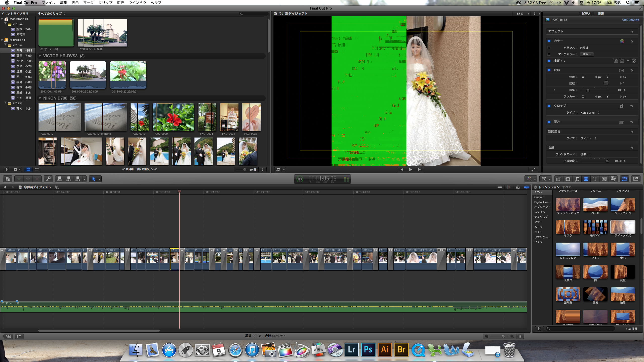This screenshot has width=644, height=362.
Task: Open the フィット spatial conform dropdown
Action: 588,138
